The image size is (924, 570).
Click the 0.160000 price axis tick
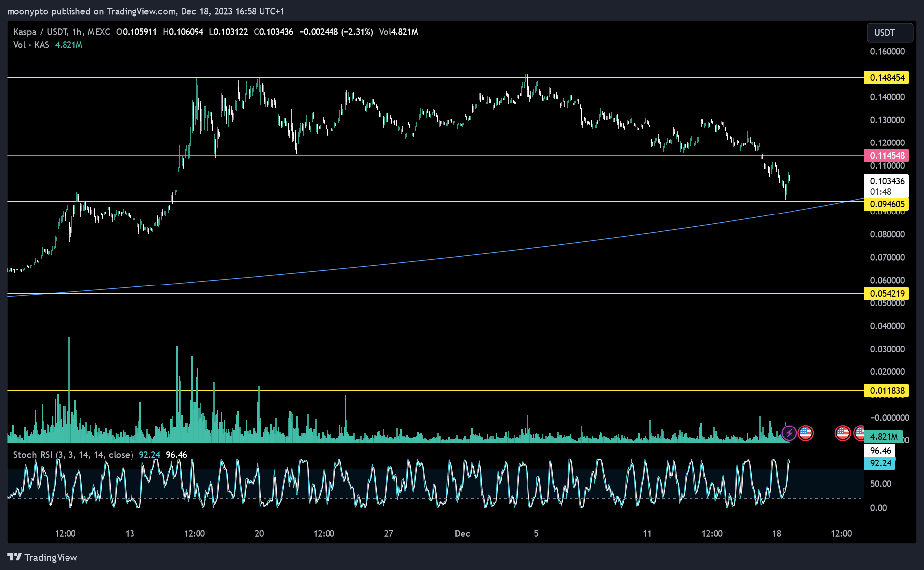pos(887,52)
